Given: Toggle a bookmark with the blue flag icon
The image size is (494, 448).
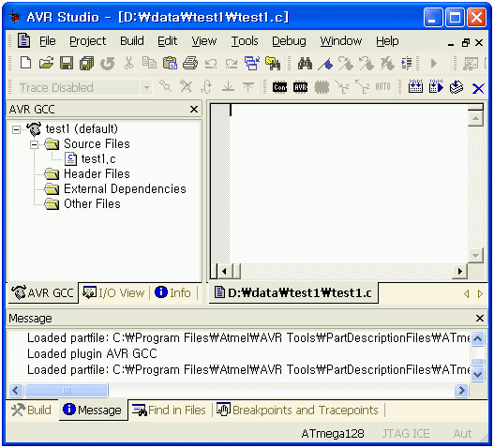Looking at the screenshot, I should (325, 64).
